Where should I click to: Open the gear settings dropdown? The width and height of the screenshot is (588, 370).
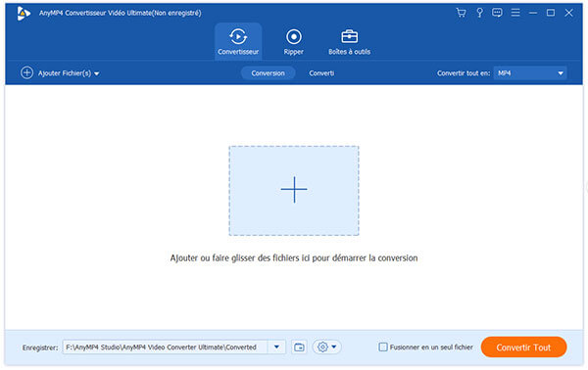(x=326, y=347)
